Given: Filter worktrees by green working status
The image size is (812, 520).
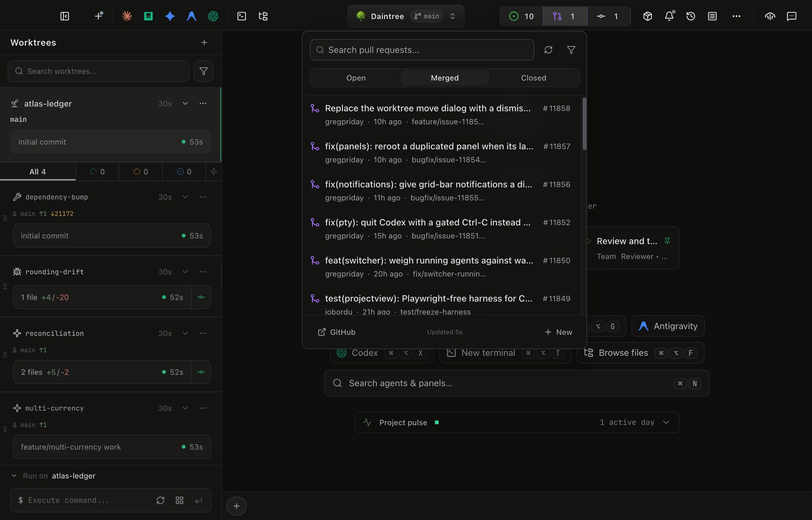Looking at the screenshot, I should click(97, 172).
